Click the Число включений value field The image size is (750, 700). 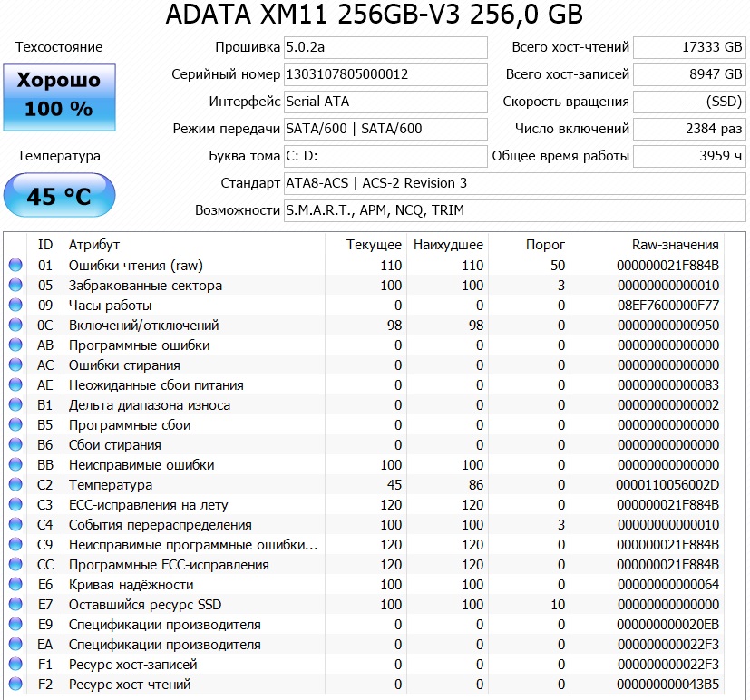[689, 129]
